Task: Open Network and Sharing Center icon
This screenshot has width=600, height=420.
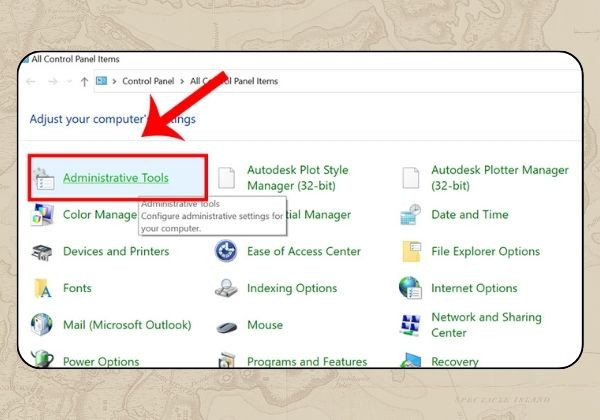Action: [x=410, y=325]
